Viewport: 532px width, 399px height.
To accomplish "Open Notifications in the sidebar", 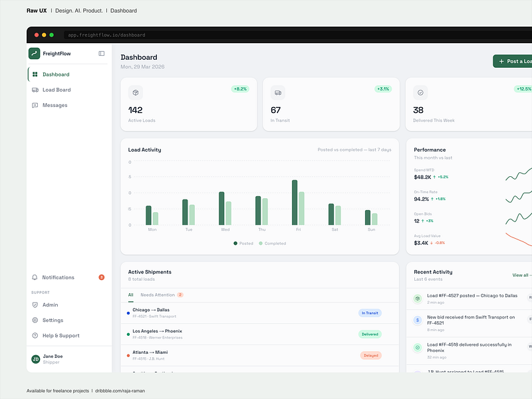I will [68, 277].
